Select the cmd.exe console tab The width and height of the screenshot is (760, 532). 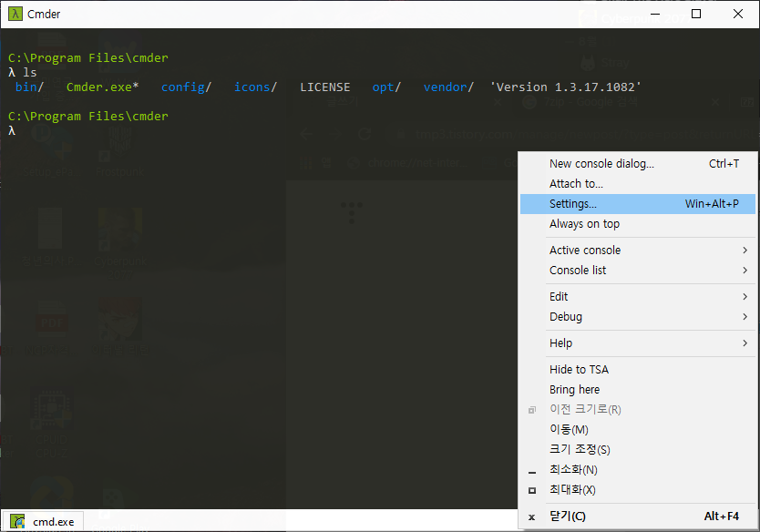[x=43, y=521]
